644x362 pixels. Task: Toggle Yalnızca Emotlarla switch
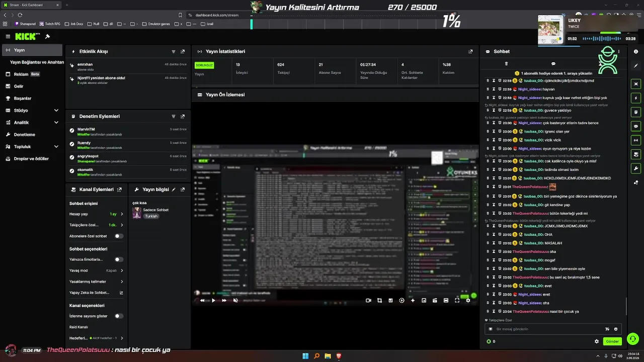[x=119, y=259]
